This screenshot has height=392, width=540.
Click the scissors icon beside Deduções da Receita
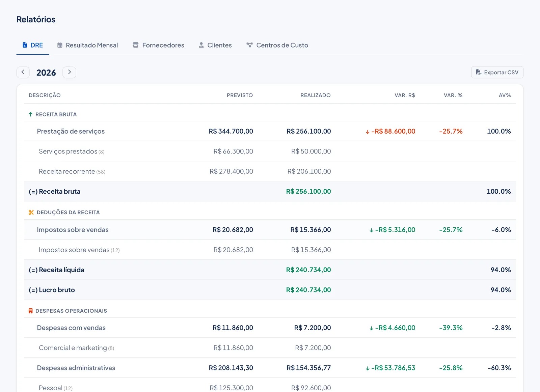point(31,212)
